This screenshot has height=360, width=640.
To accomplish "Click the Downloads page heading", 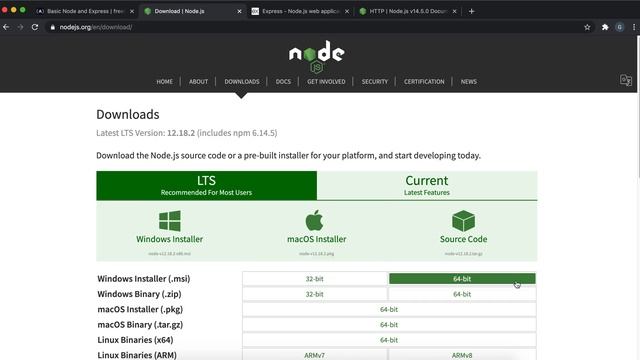I will [128, 114].
